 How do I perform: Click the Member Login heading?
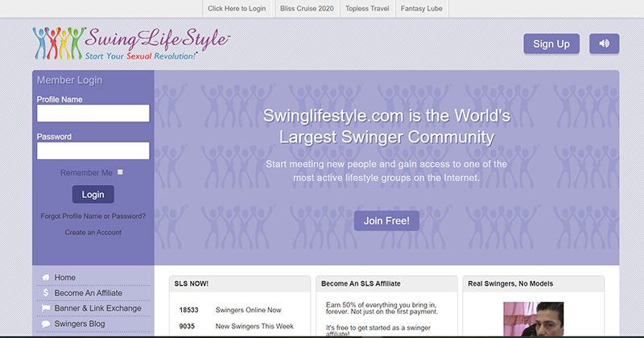tap(70, 80)
